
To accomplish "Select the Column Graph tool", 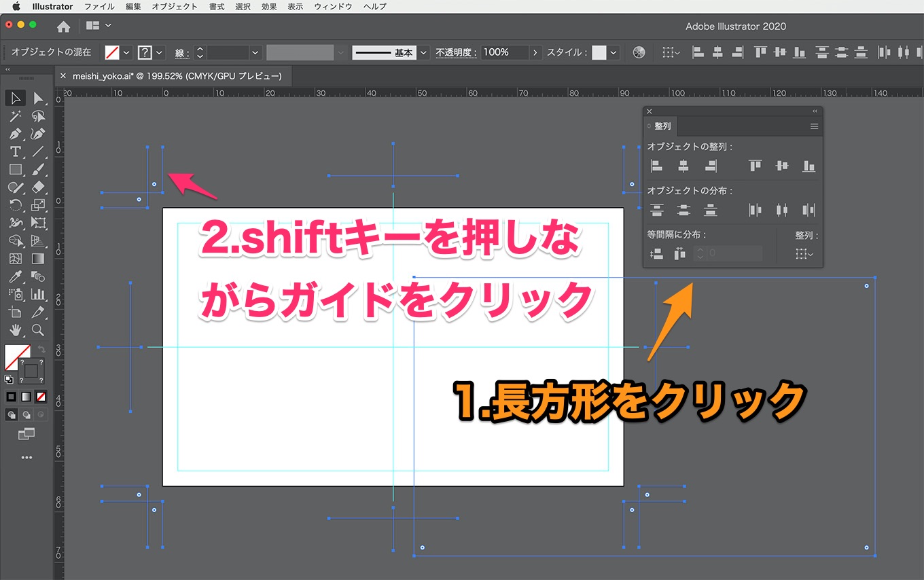I will 38,294.
